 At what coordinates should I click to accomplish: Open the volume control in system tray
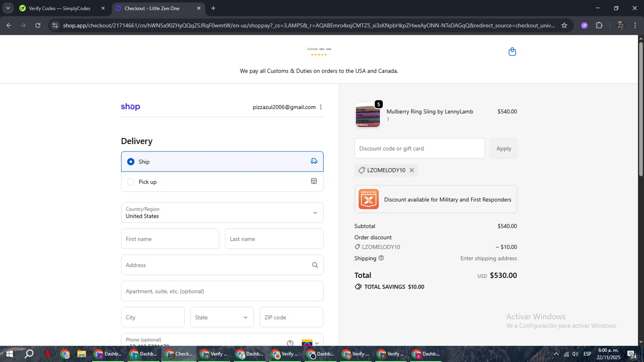[575, 354]
